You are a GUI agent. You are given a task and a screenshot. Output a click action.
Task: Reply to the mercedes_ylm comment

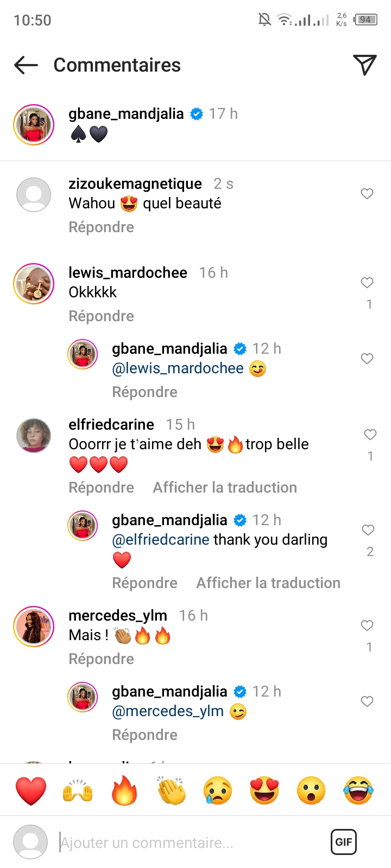click(x=101, y=659)
